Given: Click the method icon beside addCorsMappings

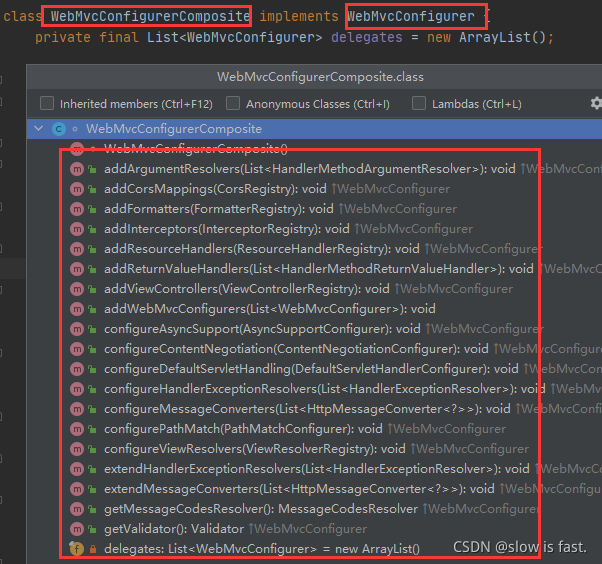Looking at the screenshot, I should 77,189.
